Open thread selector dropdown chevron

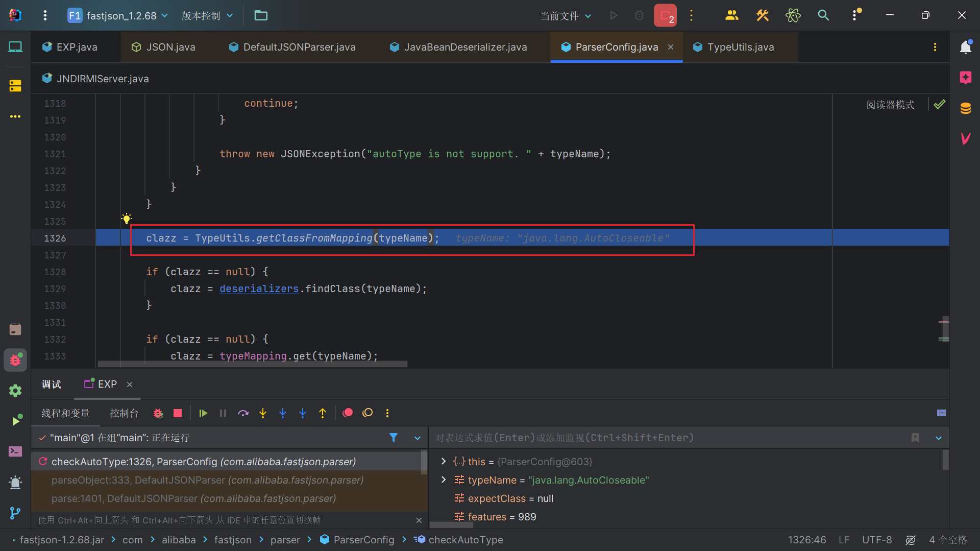click(x=418, y=438)
